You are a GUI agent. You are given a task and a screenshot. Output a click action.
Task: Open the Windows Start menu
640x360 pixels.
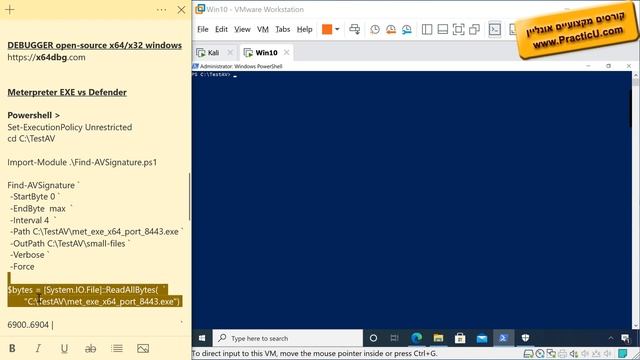click(x=202, y=338)
